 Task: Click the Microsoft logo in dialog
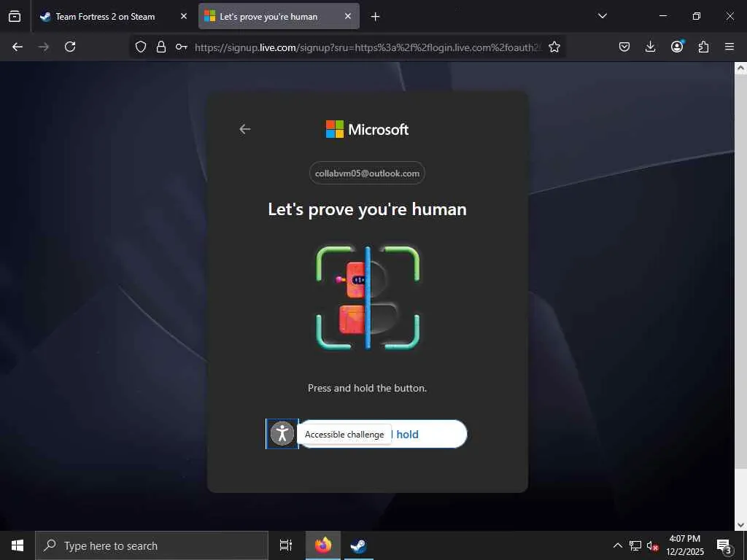coord(368,129)
